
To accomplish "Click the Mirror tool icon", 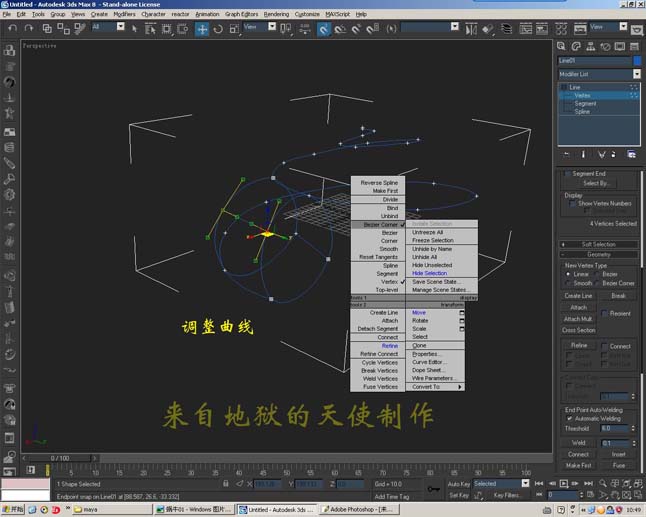I will tap(471, 29).
